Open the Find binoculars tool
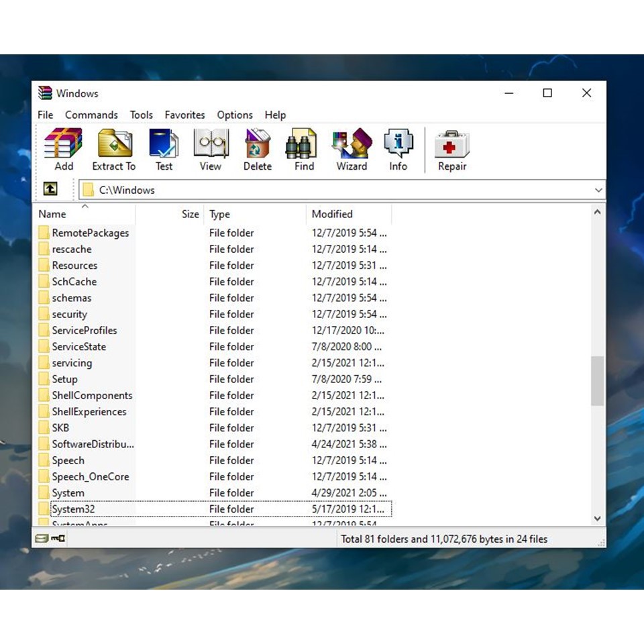 (x=304, y=150)
